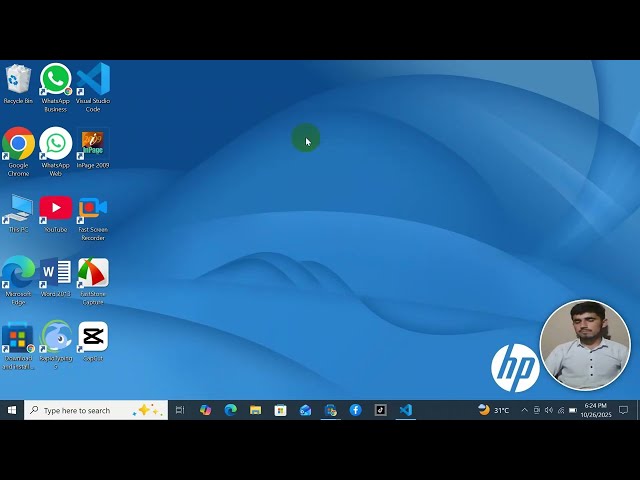Open the volume control in tray

[549, 410]
